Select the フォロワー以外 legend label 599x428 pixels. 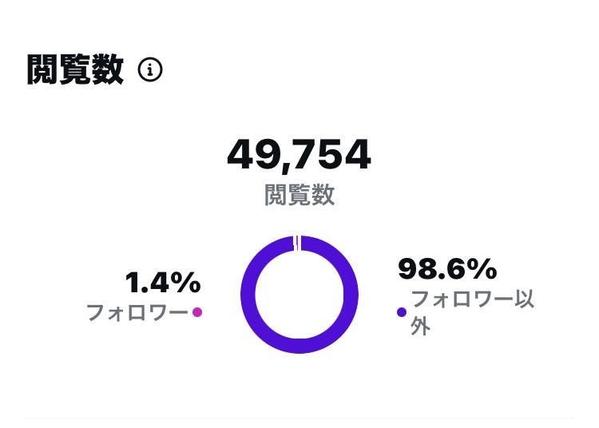473,312
